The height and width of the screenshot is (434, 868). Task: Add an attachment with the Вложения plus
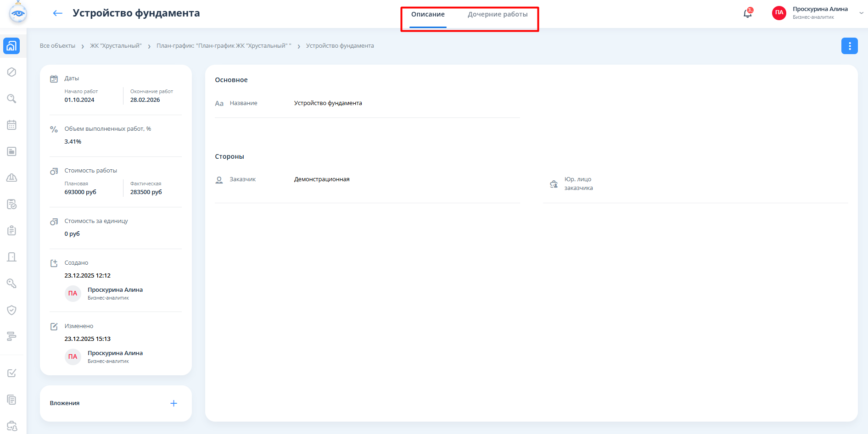coord(174,403)
